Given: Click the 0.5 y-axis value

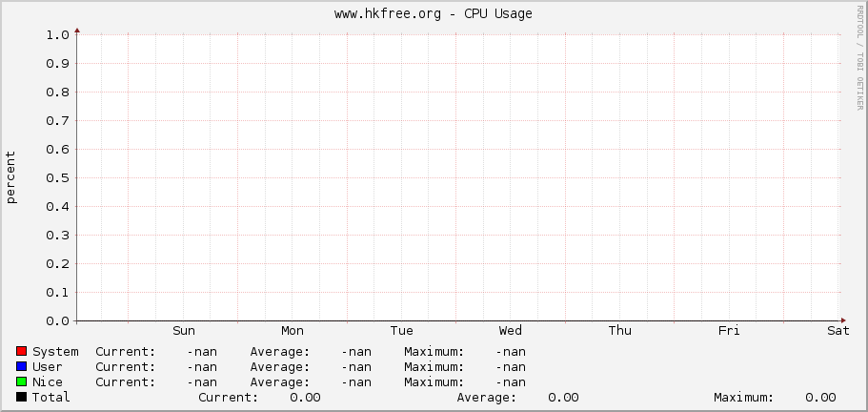Looking at the screenshot, I should 57,177.
